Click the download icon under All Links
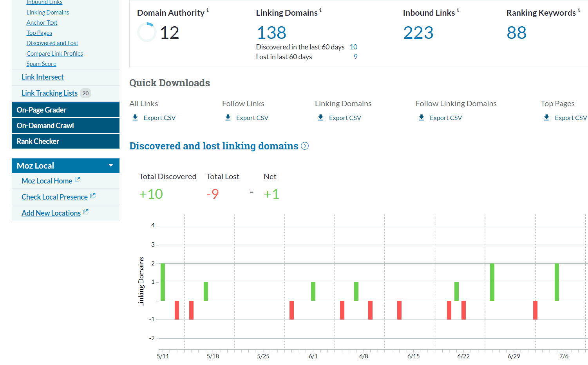Image resolution: width=588 pixels, height=365 pixels. click(135, 117)
